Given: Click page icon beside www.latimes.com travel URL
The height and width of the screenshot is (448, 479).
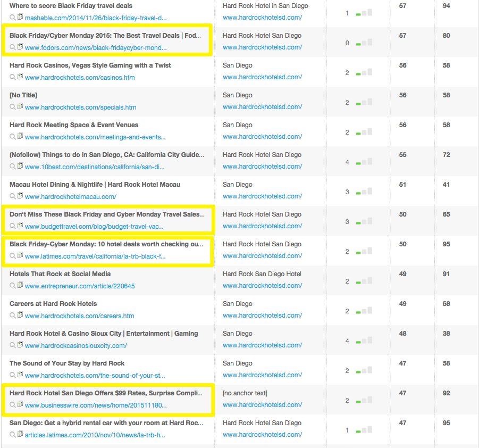Looking at the screenshot, I should click(20, 256).
